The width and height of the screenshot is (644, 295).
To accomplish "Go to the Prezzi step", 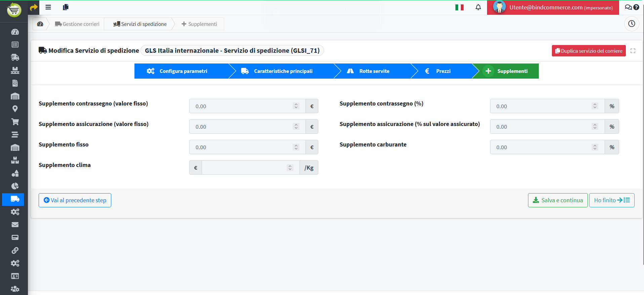I will click(x=442, y=71).
